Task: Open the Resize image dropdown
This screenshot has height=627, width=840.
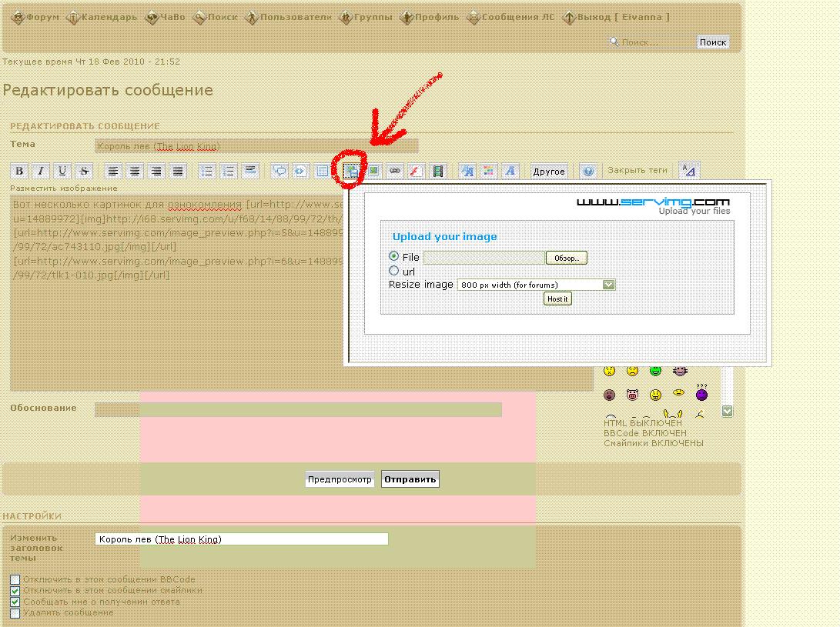Action: 537,285
